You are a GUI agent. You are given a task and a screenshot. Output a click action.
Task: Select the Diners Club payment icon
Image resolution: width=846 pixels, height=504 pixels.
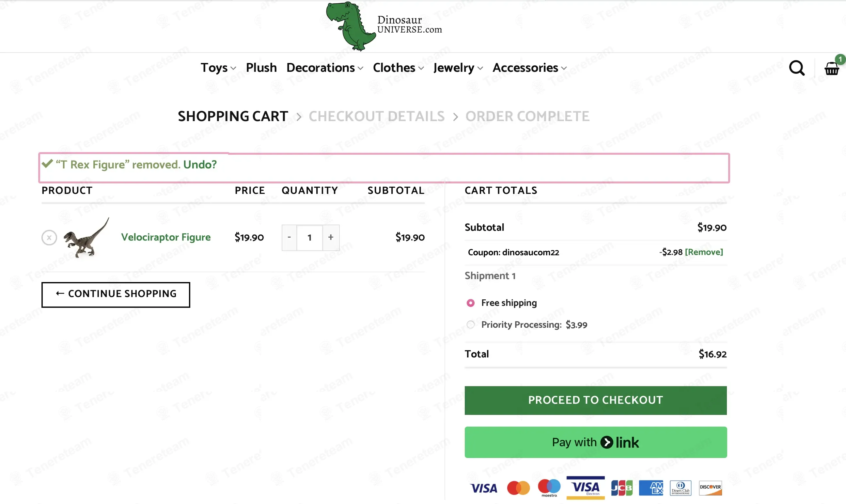[x=680, y=488]
